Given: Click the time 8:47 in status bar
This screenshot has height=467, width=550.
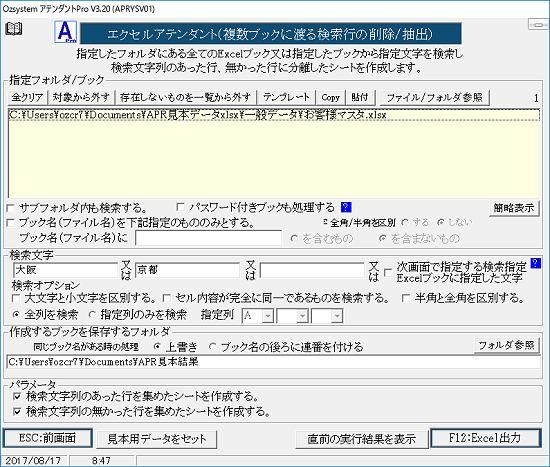Looking at the screenshot, I should click(x=101, y=461).
